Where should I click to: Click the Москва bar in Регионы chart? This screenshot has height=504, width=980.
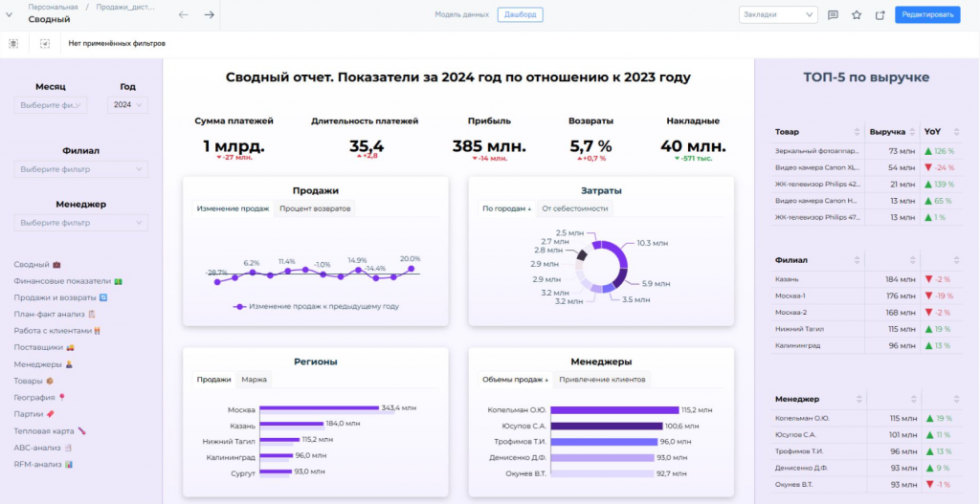click(320, 408)
